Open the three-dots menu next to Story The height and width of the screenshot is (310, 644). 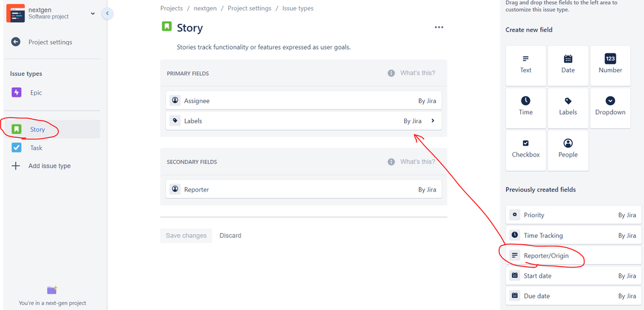(x=439, y=28)
